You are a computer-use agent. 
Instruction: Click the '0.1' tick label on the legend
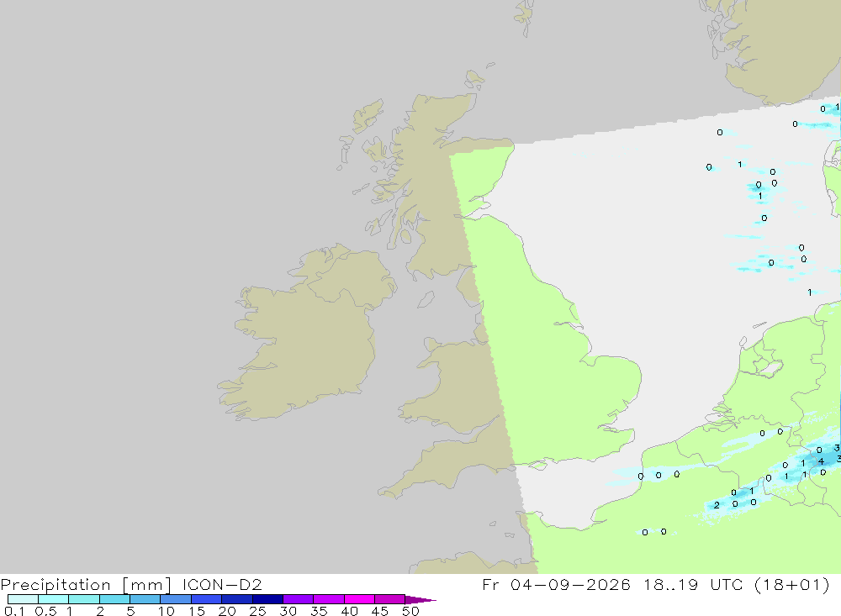pyautogui.click(x=14, y=611)
